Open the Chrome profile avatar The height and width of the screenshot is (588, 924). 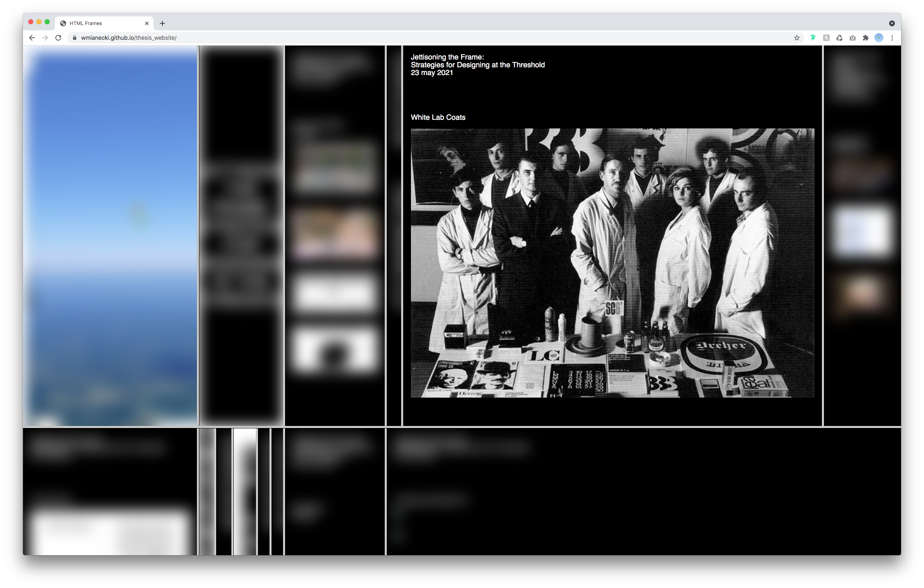click(878, 38)
